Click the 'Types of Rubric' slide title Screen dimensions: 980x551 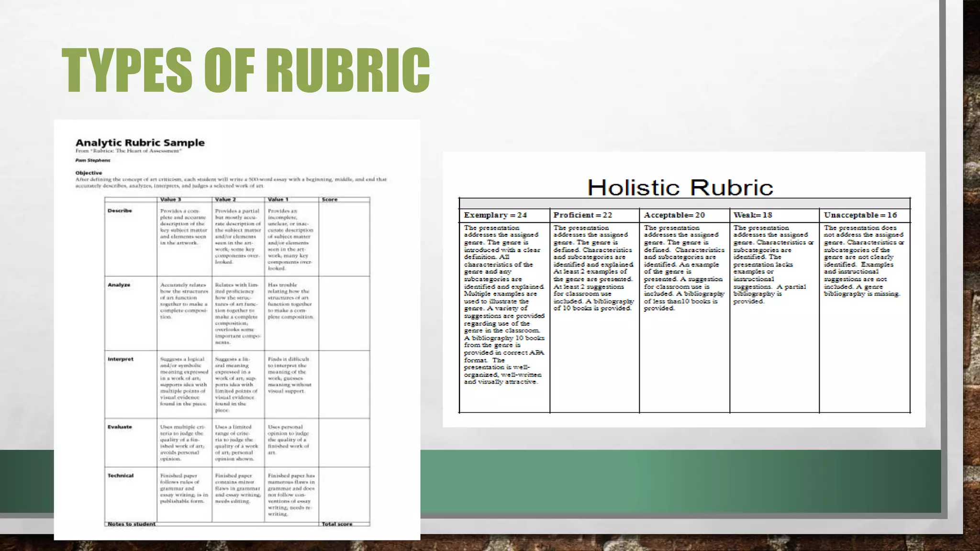click(x=246, y=70)
